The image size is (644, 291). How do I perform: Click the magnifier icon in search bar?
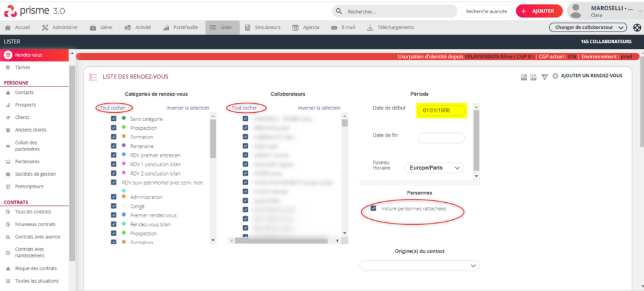coord(340,11)
